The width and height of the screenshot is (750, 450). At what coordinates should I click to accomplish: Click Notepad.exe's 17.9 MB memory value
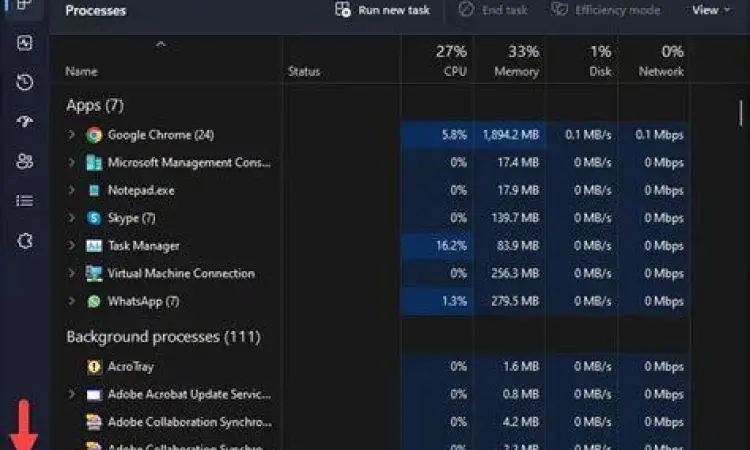(x=518, y=190)
